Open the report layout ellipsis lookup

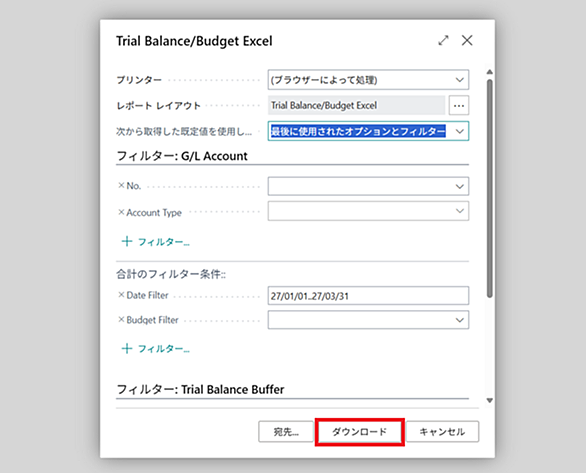[x=459, y=106]
